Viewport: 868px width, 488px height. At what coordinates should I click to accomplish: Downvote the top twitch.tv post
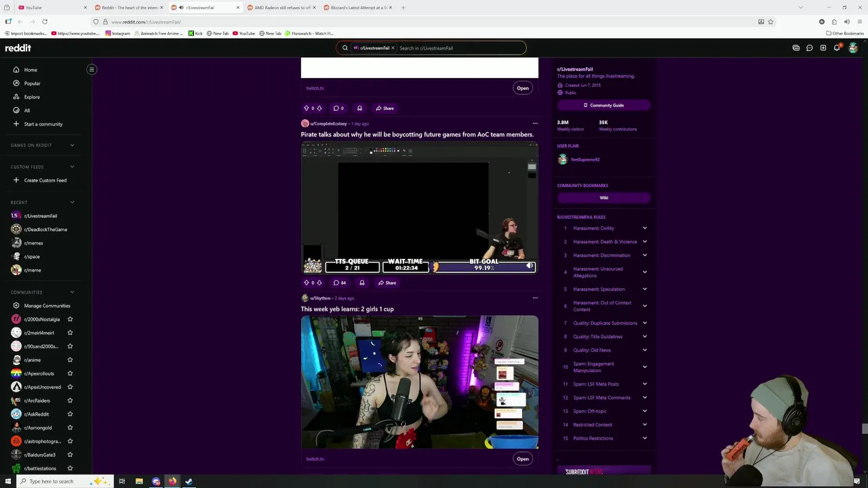pyautogui.click(x=319, y=108)
